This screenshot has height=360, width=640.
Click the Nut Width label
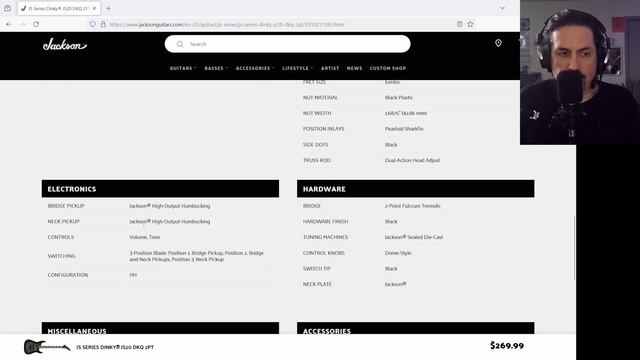coord(317,113)
